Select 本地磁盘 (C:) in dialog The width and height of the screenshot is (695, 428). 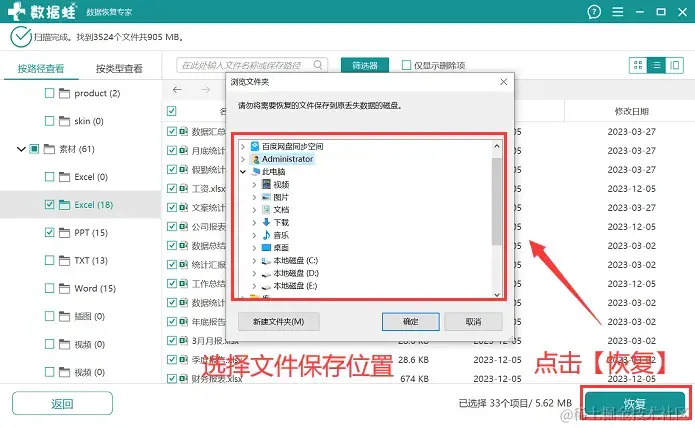[296, 261]
